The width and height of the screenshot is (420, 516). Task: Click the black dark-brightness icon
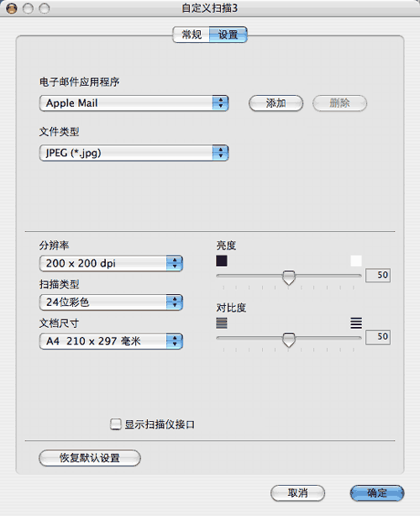pyautogui.click(x=222, y=261)
